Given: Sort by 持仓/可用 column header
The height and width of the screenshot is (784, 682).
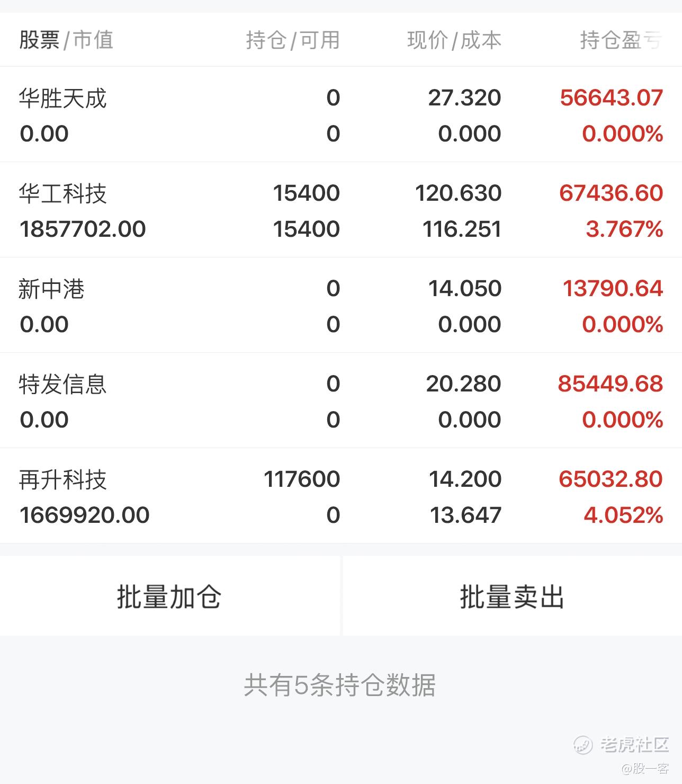Looking at the screenshot, I should click(x=293, y=40).
